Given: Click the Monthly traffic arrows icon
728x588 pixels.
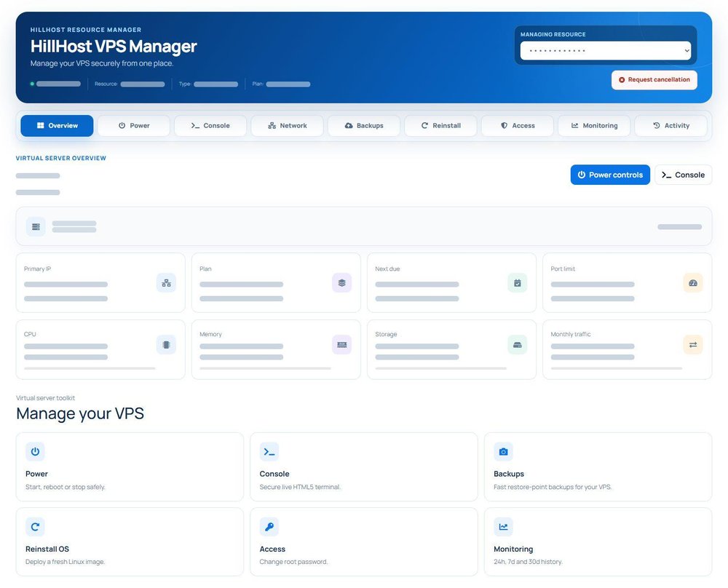Looking at the screenshot, I should click(693, 345).
